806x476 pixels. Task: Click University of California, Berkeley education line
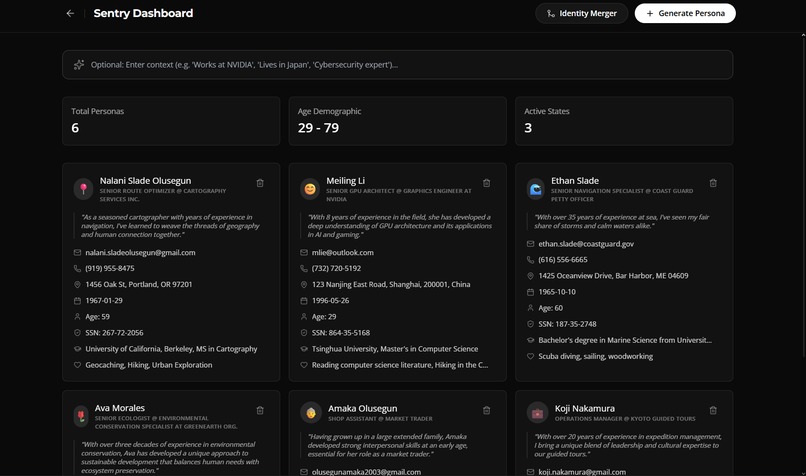click(171, 349)
